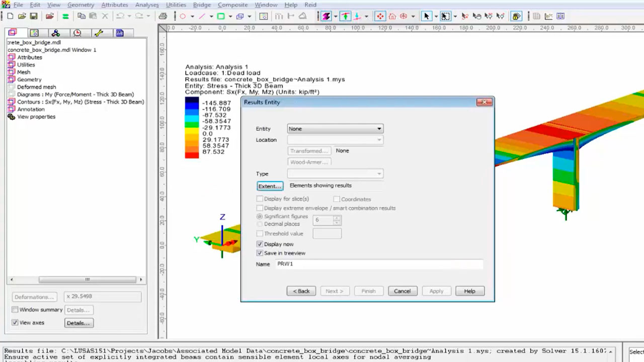
Task: Uncheck the Save in treeview checkbox
Action: (x=260, y=253)
